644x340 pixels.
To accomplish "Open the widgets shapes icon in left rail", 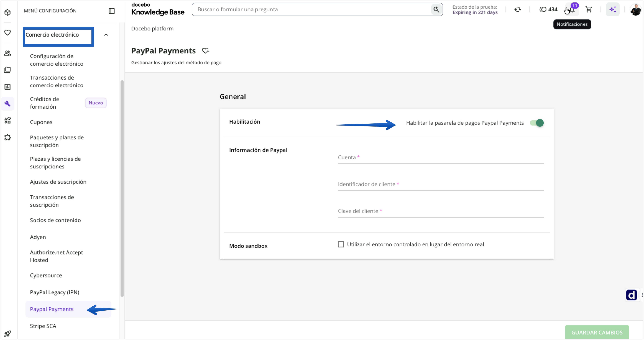I will point(7,120).
